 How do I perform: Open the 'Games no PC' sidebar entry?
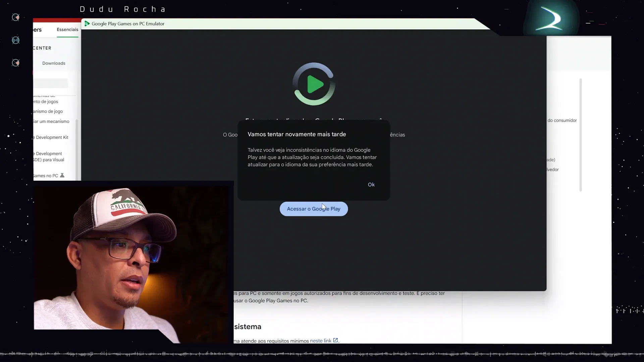click(x=46, y=176)
